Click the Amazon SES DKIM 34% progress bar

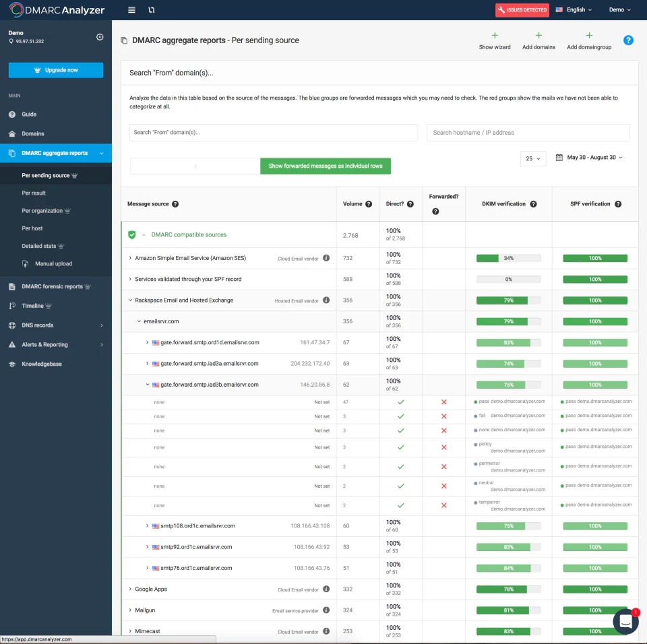click(x=508, y=258)
